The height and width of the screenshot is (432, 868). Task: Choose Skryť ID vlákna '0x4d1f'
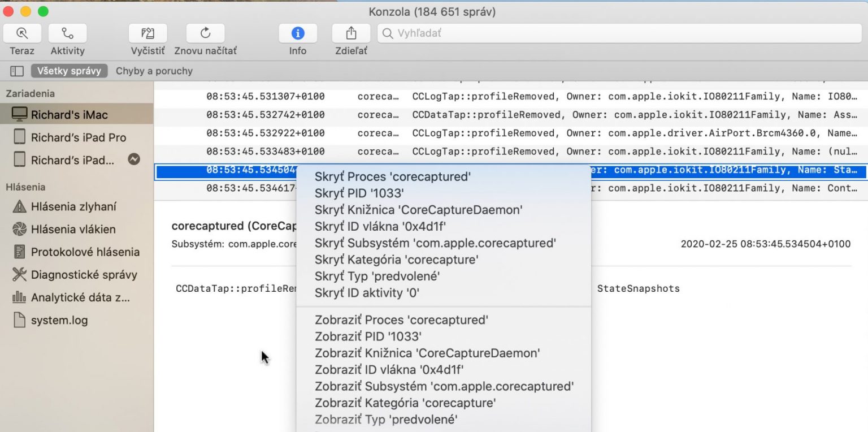click(444, 227)
